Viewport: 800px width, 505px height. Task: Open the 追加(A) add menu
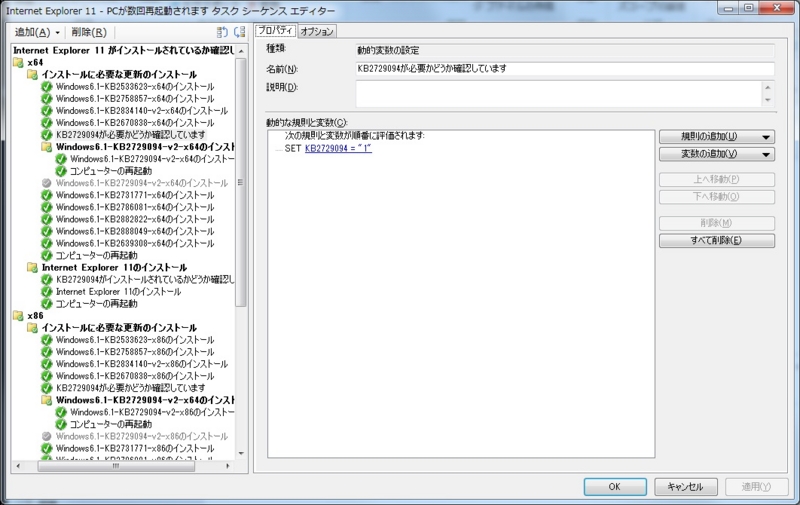click(x=37, y=33)
